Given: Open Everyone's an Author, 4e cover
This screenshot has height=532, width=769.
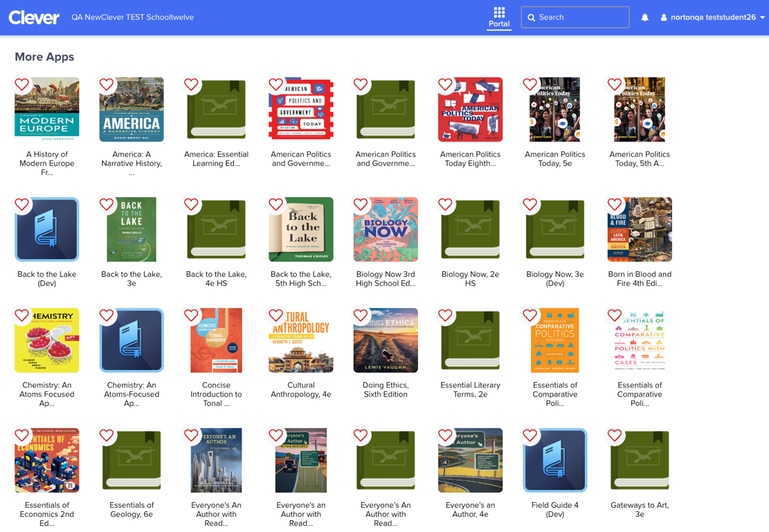Looking at the screenshot, I should pyautogui.click(x=470, y=461).
